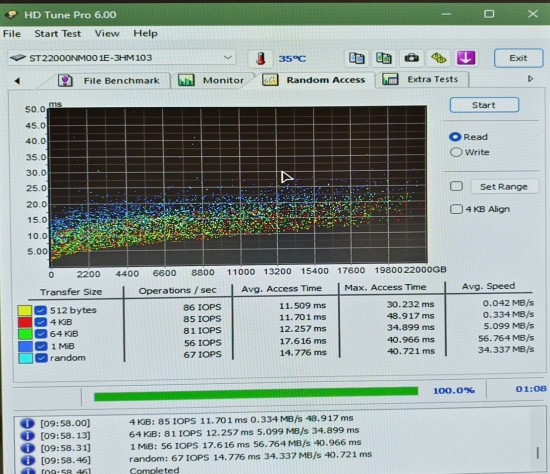Click the Set Range button
The height and width of the screenshot is (474, 550).
[x=504, y=187]
